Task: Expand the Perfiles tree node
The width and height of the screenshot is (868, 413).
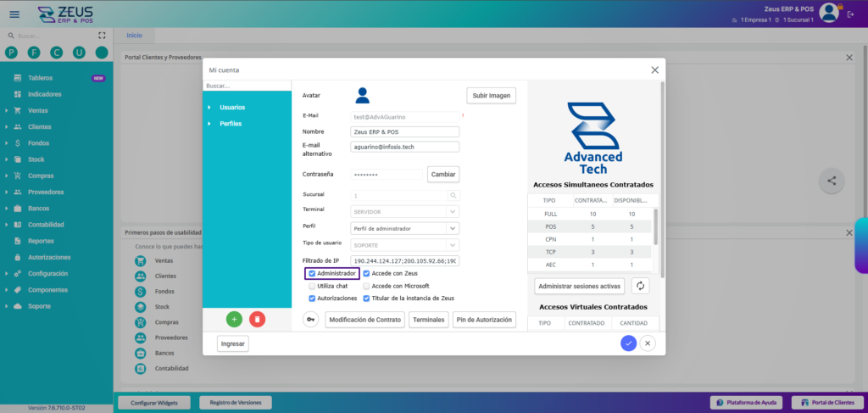Action: click(x=209, y=124)
